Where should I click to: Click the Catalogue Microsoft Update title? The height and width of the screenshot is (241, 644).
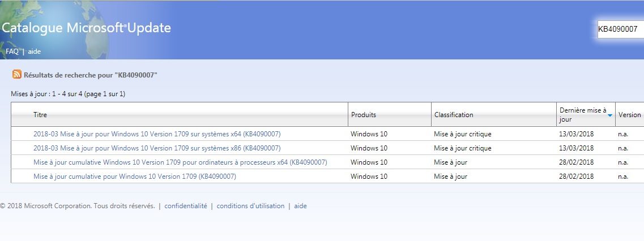86,28
